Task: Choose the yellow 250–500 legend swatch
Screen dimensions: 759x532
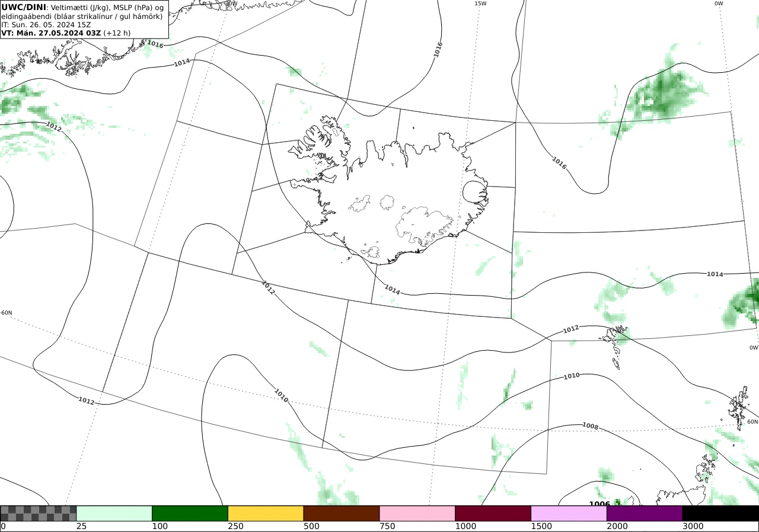Action: (266, 513)
